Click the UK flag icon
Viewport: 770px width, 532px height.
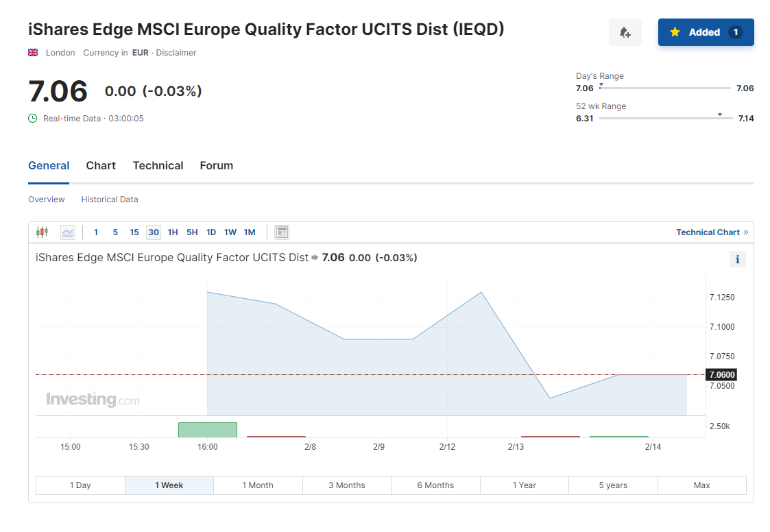coord(33,53)
